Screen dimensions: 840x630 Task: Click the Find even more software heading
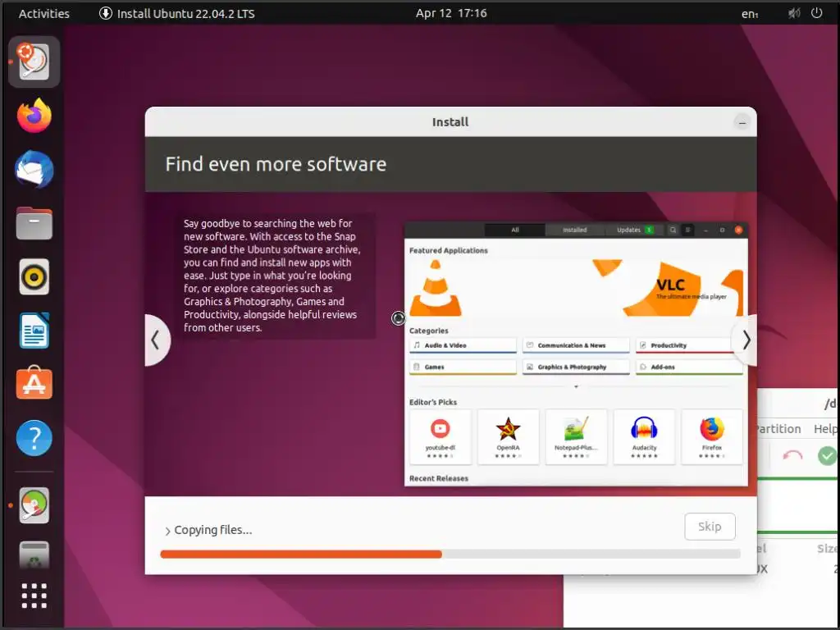pyautogui.click(x=276, y=164)
